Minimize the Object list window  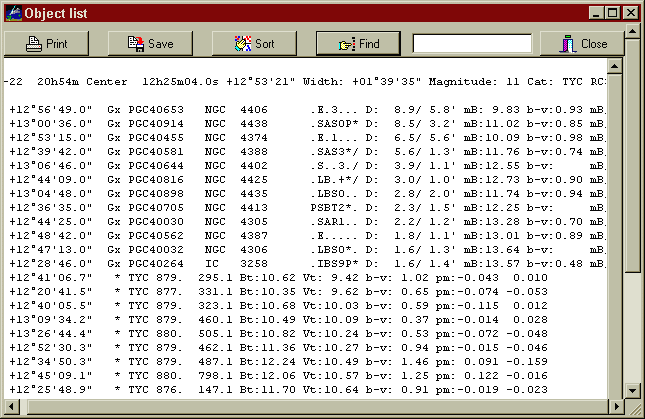596,13
